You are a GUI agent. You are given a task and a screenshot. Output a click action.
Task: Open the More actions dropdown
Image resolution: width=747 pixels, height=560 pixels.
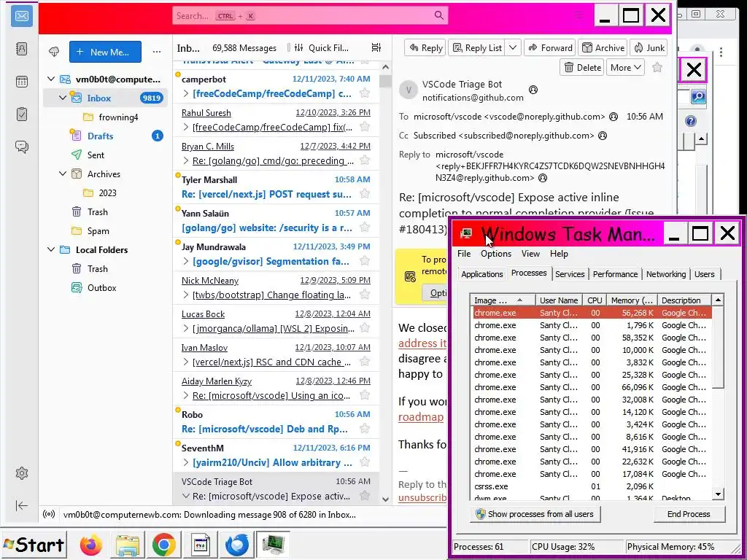point(625,68)
